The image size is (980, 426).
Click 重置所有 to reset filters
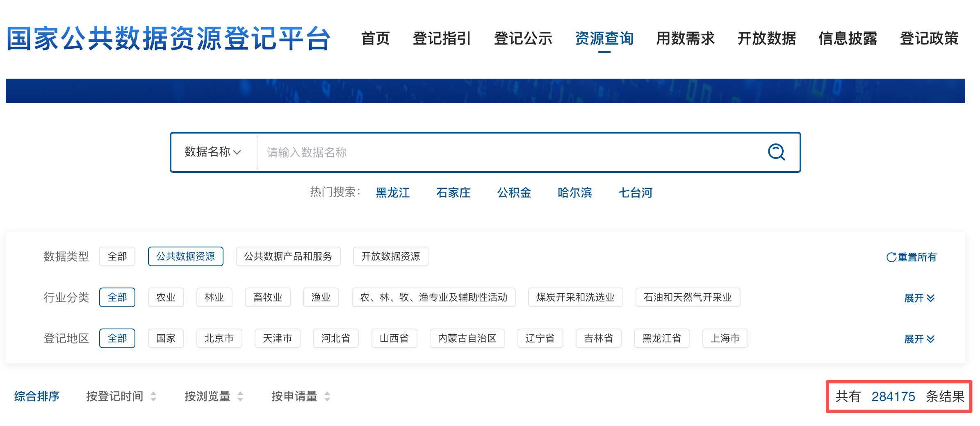click(917, 257)
